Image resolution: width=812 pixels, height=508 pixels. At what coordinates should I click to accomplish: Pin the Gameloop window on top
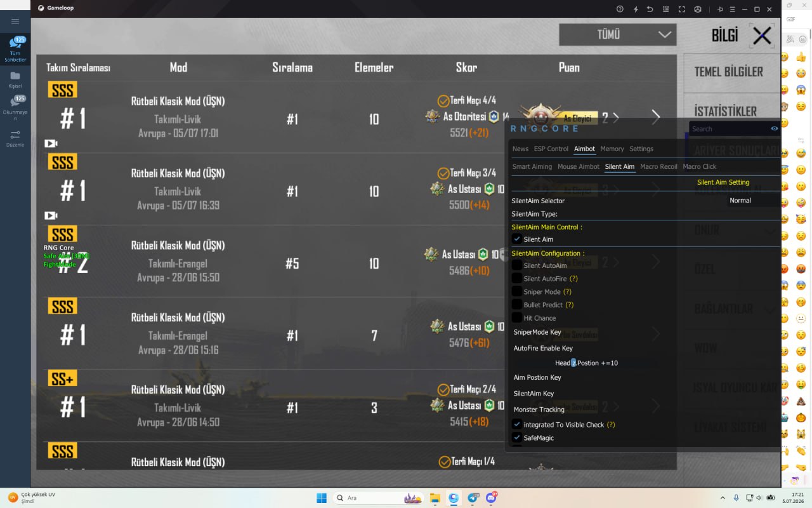(x=720, y=9)
